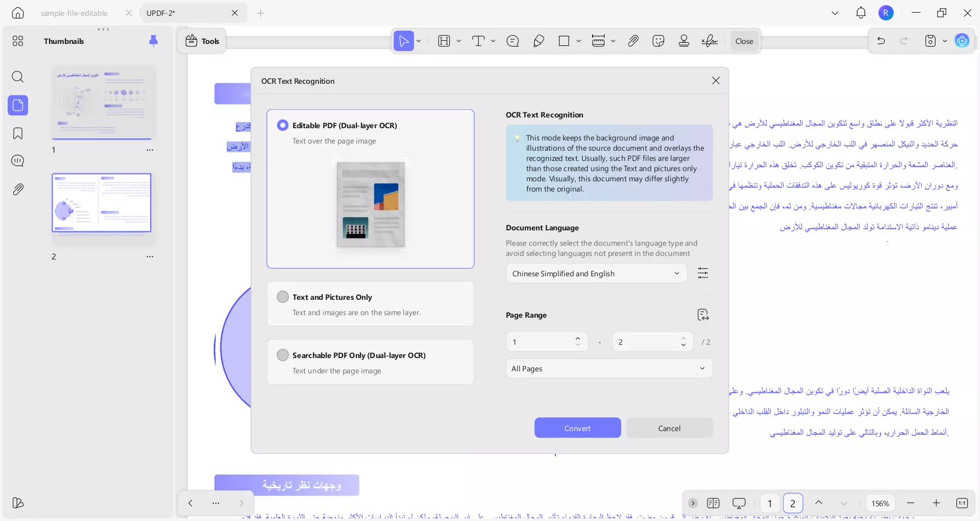
Task: Expand the selection tool options arrow
Action: coord(419,41)
